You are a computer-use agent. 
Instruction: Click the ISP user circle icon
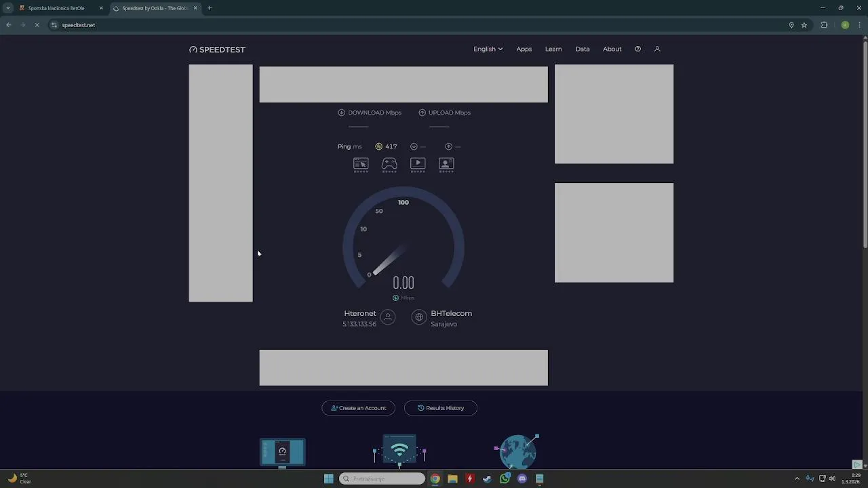click(388, 317)
